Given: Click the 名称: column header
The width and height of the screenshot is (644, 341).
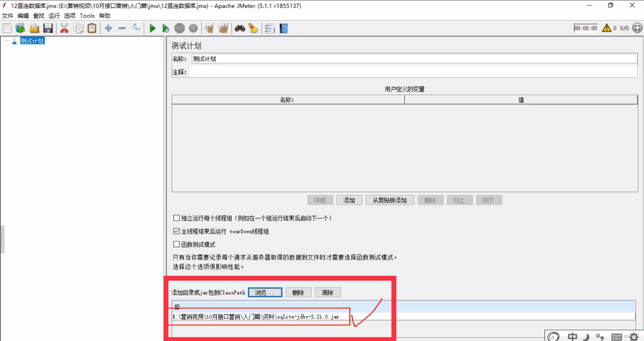Looking at the screenshot, I should click(x=288, y=100).
